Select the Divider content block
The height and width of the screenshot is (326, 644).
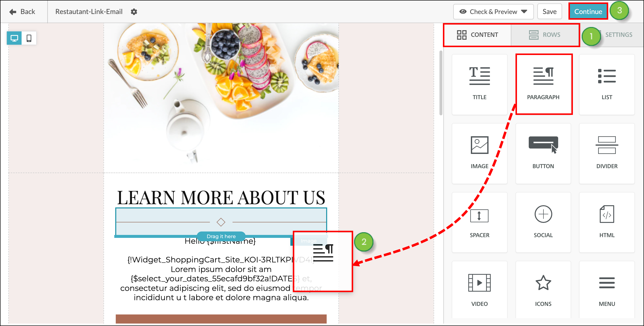pyautogui.click(x=607, y=153)
